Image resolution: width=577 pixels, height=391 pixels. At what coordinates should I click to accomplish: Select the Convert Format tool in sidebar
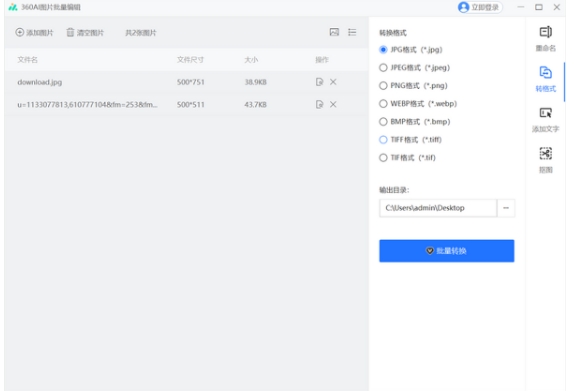545,79
